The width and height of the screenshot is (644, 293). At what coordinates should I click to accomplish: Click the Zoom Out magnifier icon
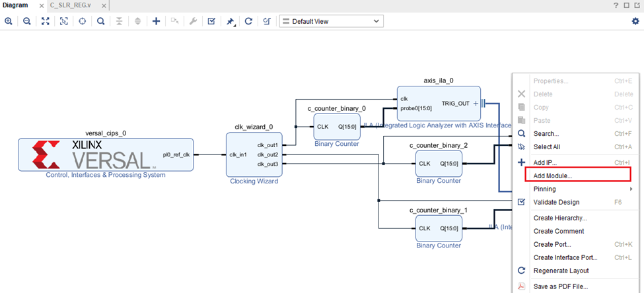(x=27, y=21)
